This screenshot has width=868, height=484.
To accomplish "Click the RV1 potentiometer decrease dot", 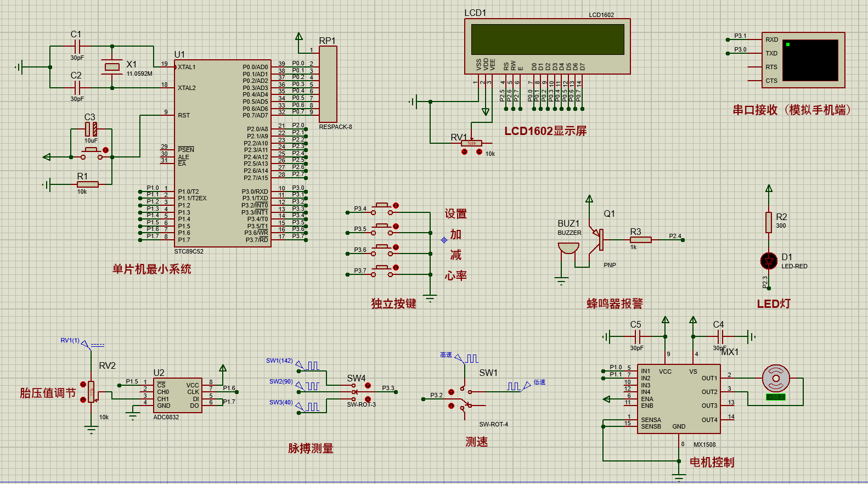I will click(x=465, y=151).
